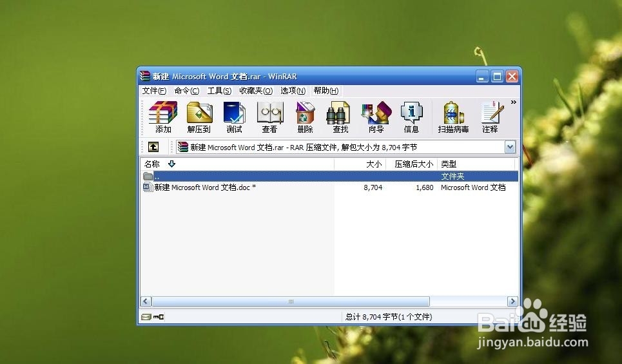Screen dimensions: 622x364
Task: Open the Find (查找) binoculars tool
Action: click(340, 117)
